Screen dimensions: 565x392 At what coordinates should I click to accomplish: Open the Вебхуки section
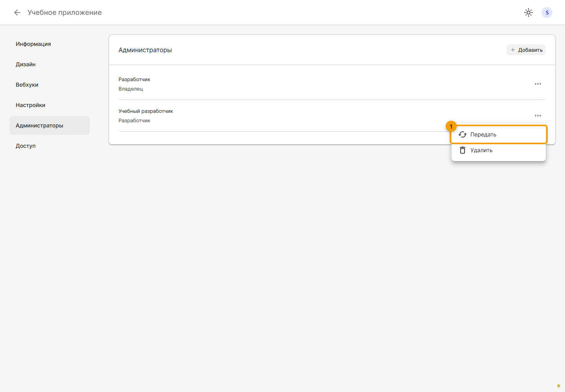(49, 85)
